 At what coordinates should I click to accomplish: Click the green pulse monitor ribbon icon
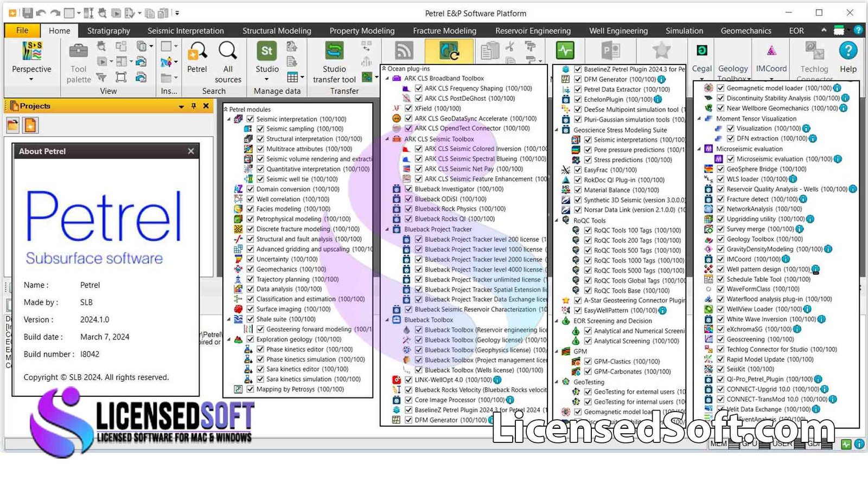[565, 51]
